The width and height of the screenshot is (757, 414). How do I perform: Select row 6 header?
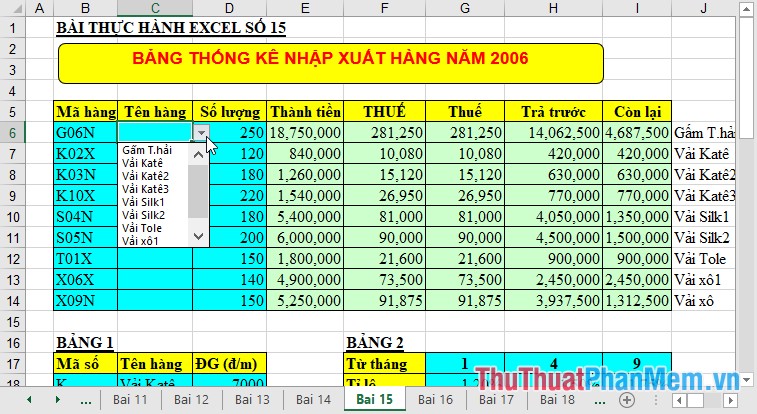tap(12, 133)
